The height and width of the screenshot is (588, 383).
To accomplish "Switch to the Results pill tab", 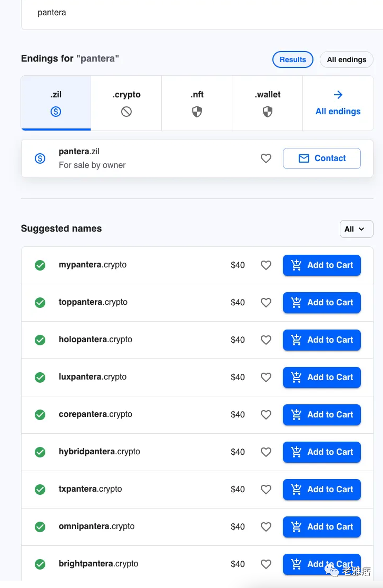I will pos(293,59).
